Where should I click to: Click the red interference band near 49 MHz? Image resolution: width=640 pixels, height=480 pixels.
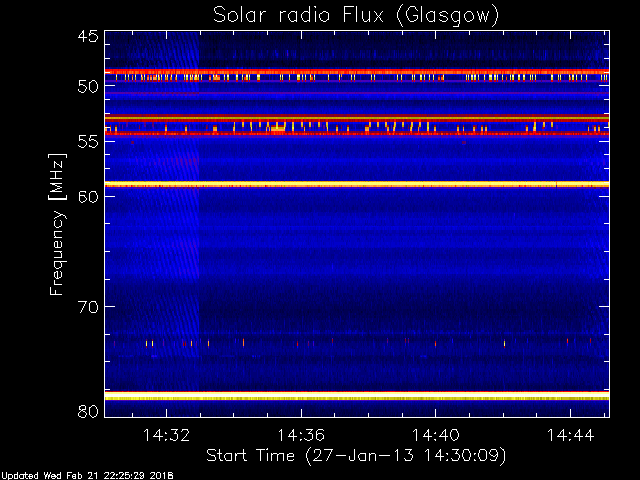pos(357,71)
